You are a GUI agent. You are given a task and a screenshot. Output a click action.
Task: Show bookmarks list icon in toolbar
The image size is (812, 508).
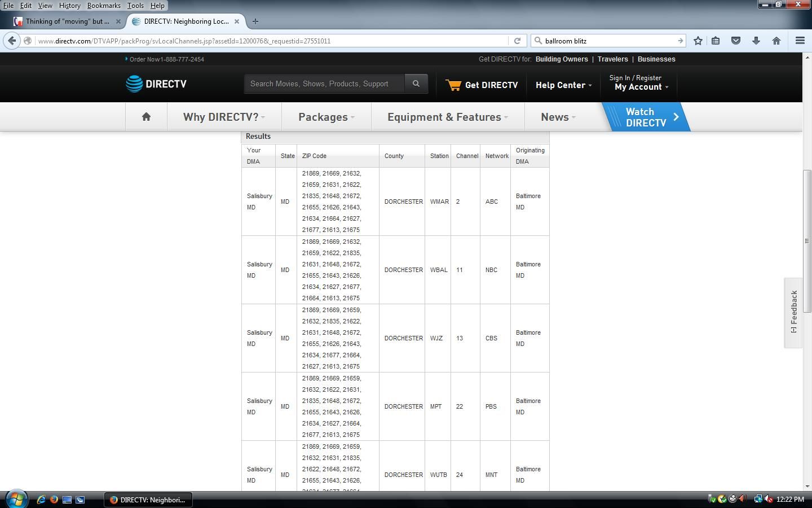point(716,41)
